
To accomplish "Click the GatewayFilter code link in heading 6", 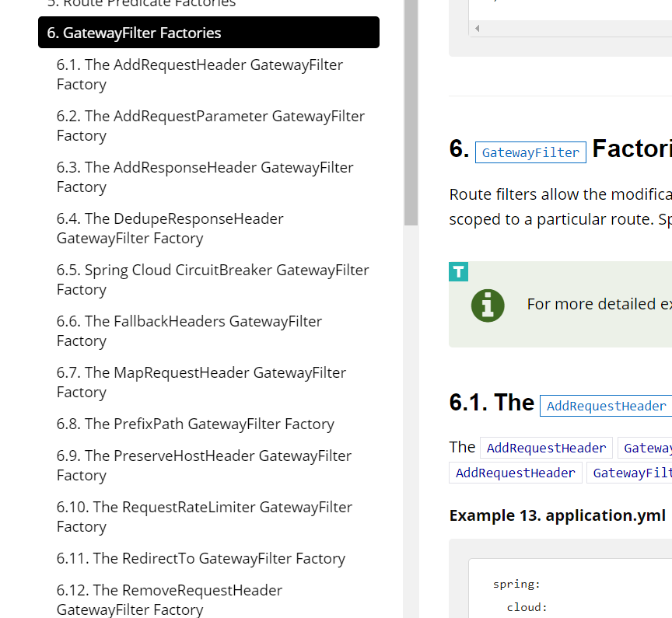I will point(530,152).
